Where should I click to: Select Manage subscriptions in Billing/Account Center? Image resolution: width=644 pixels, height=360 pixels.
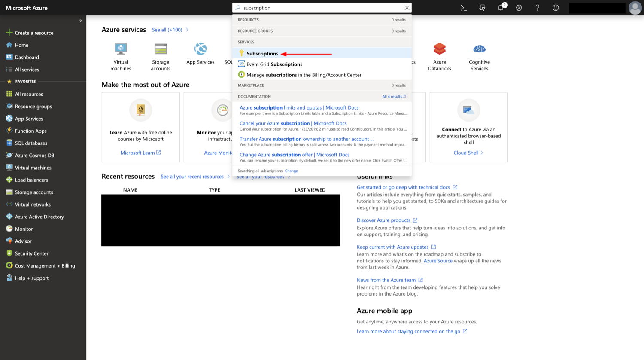click(x=322, y=75)
